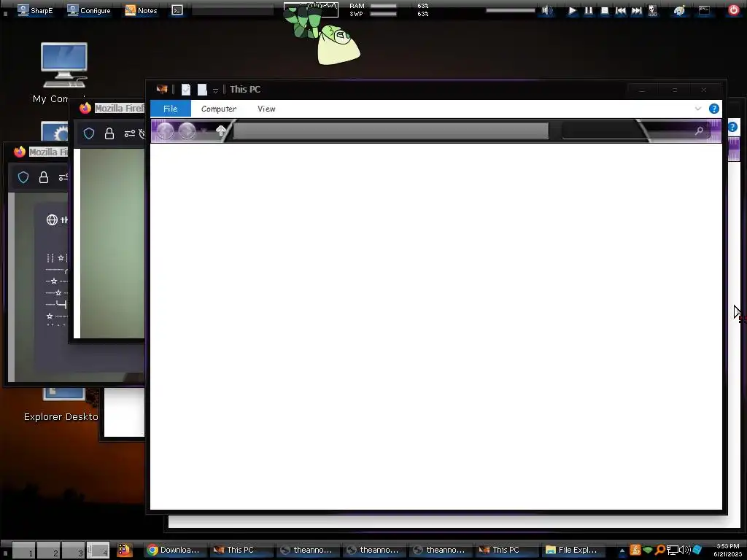The height and width of the screenshot is (560, 747).
Task: Go up one folder level
Action: tap(220, 131)
